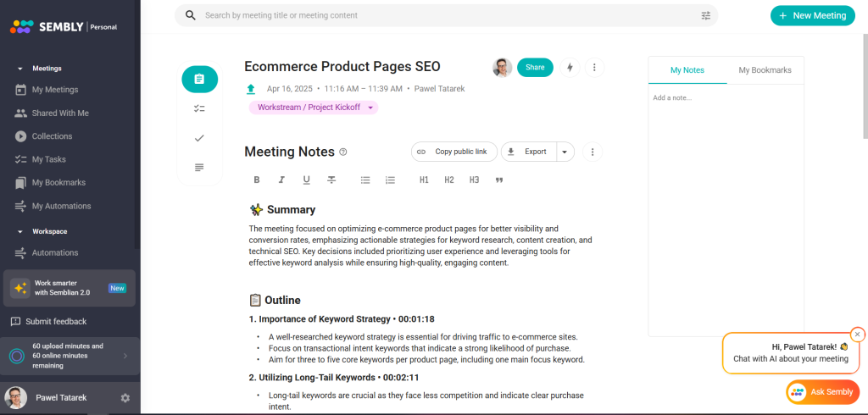This screenshot has width=868, height=415.
Task: Open Work smarter with Semblian 2.0 banner
Action: 70,288
